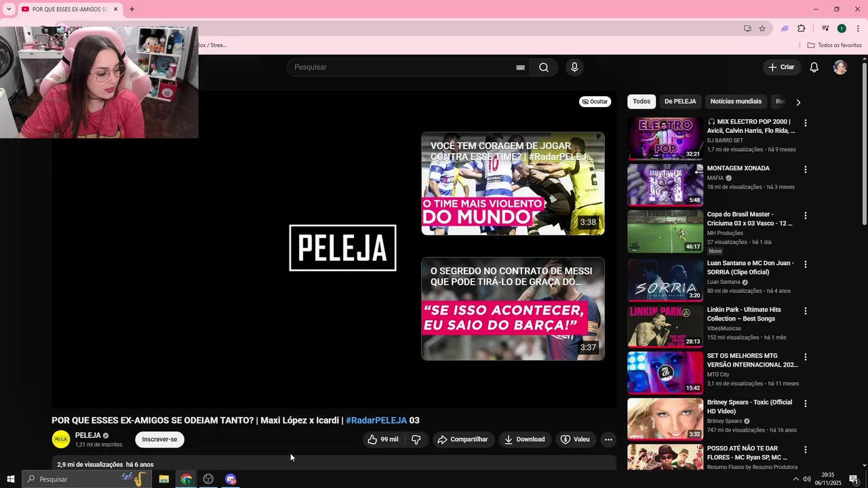Open options for SET OS MELHORES MTG video
This screenshot has width=868, height=488.
point(806,357)
